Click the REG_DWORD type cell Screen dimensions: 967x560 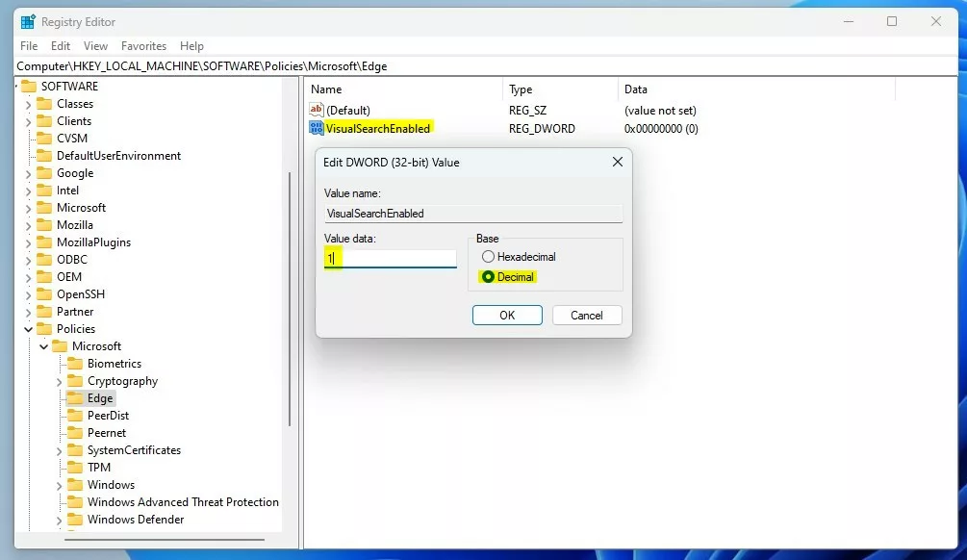coord(542,128)
